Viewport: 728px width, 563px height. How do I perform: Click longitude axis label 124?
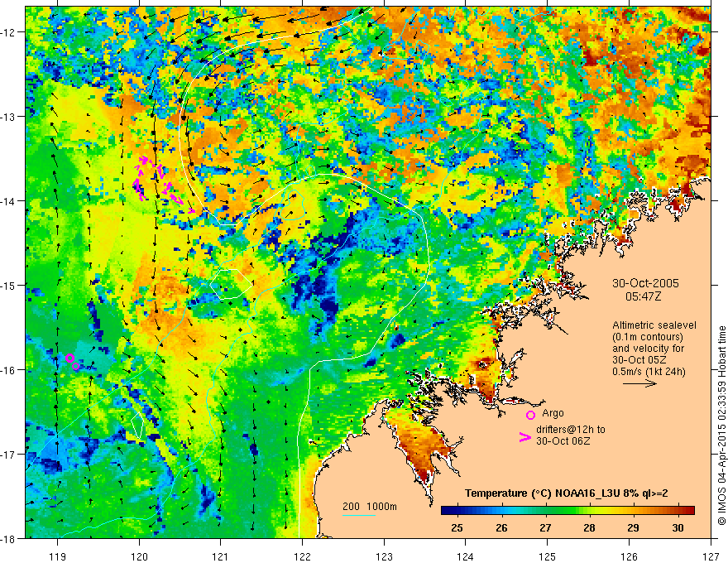tap(466, 556)
